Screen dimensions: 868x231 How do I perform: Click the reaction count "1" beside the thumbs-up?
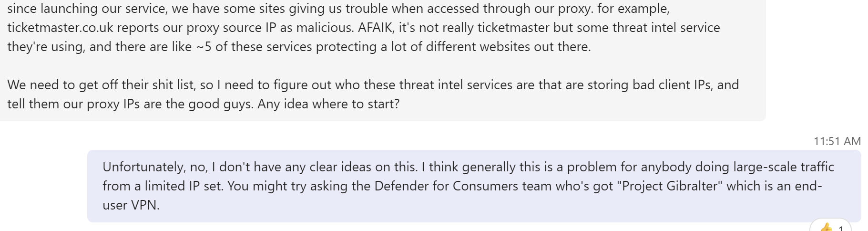(841, 229)
